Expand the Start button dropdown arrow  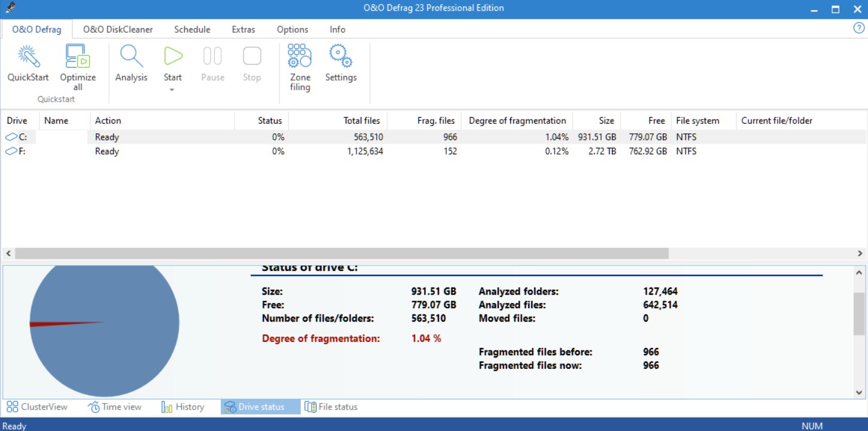[x=172, y=90]
